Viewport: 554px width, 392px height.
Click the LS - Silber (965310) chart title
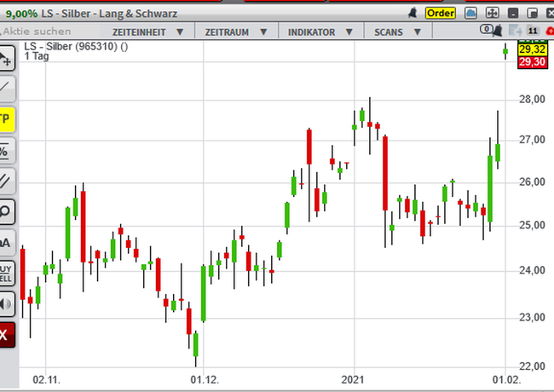pos(76,46)
